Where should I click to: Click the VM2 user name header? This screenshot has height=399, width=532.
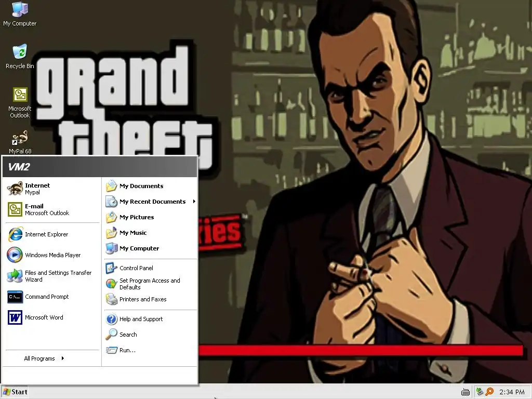(19, 167)
